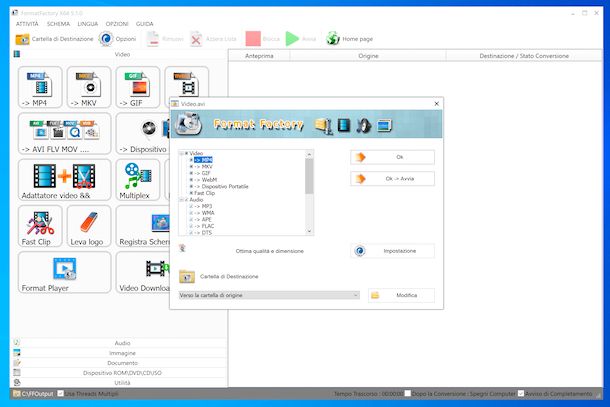Click the picture icon in dialog banner
The width and height of the screenshot is (610, 407).
[x=384, y=125]
